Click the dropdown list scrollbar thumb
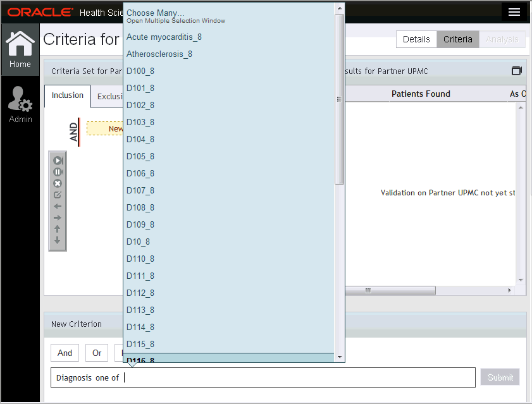 point(339,99)
